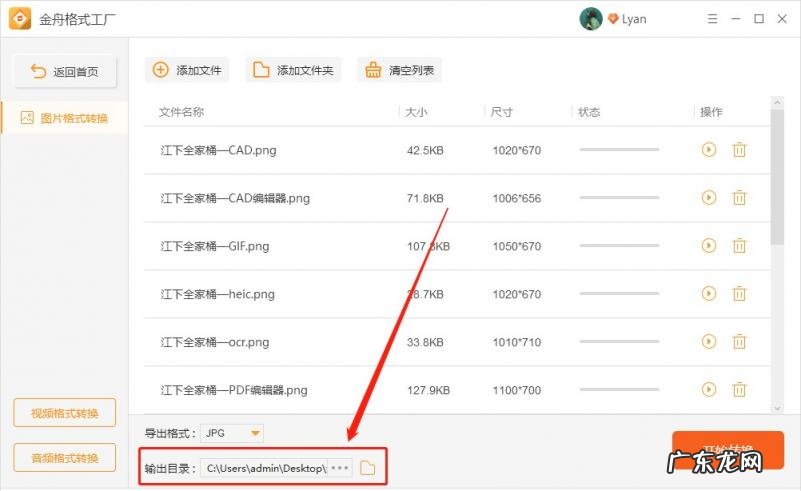801x491 pixels.
Task: Click the 尺寸 column header
Action: 501,112
